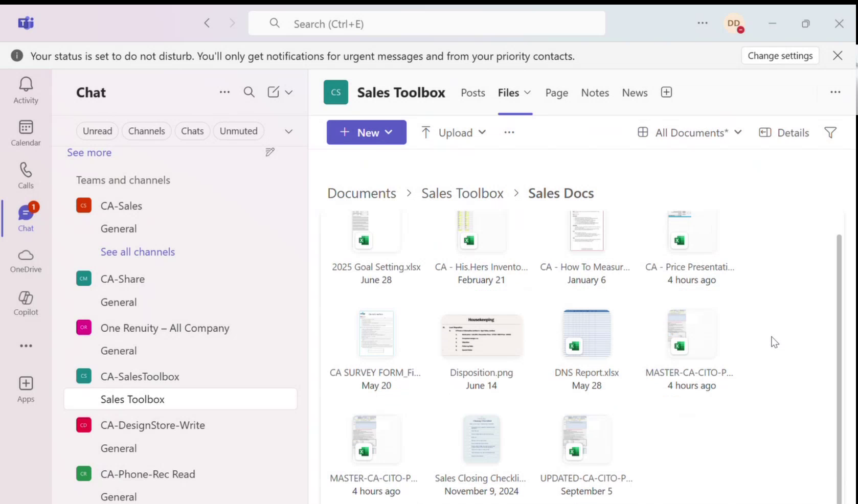Click Change settings in the status banner

click(x=780, y=56)
